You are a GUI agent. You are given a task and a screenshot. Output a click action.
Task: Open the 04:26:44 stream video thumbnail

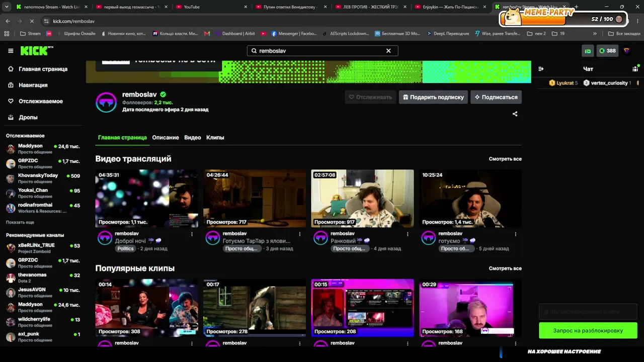(x=255, y=199)
